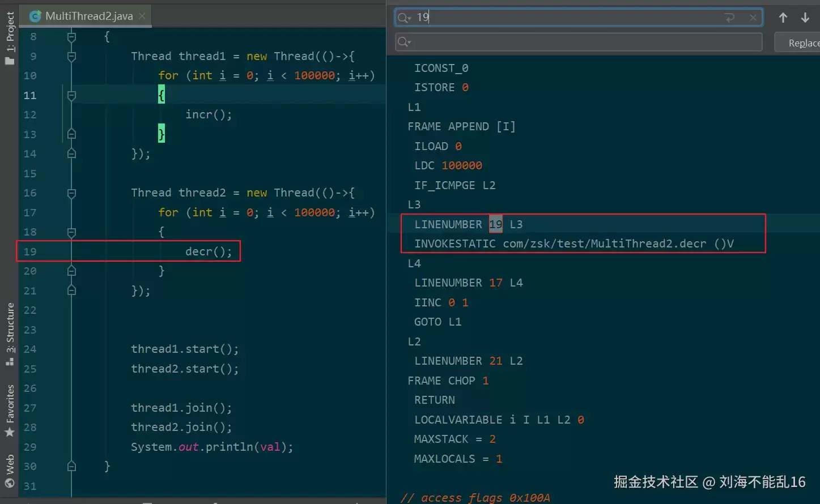This screenshot has height=504, width=820.
Task: Close the MultiThread2.java tab
Action: pyautogui.click(x=142, y=16)
